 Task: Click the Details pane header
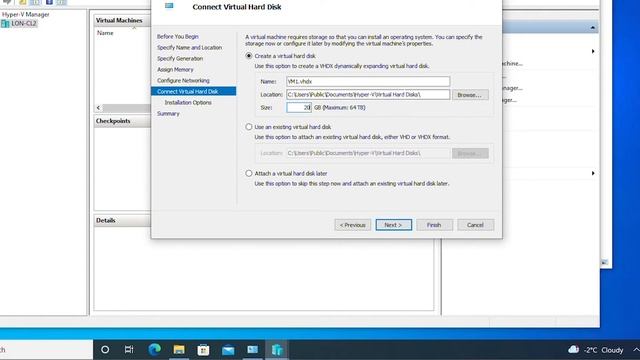tap(122, 220)
